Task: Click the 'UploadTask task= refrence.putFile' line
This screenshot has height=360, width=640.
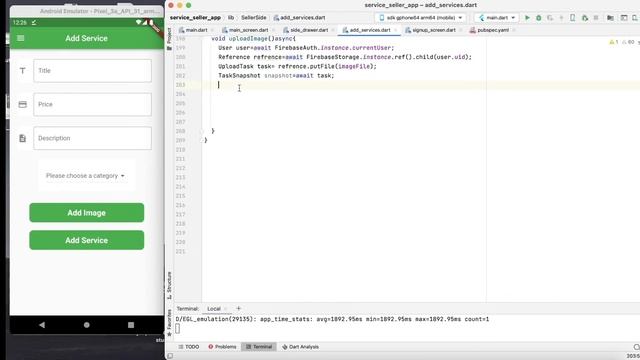Action: 297,67
